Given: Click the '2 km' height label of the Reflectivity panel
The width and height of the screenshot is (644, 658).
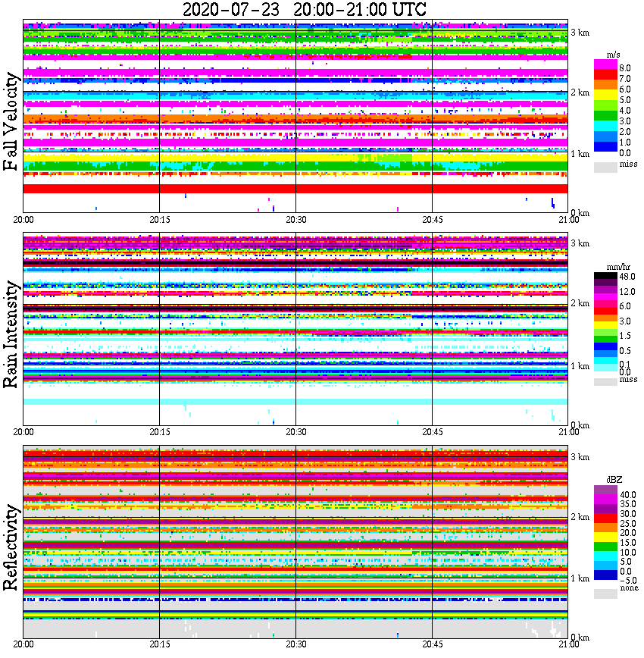Looking at the screenshot, I should click(580, 517).
